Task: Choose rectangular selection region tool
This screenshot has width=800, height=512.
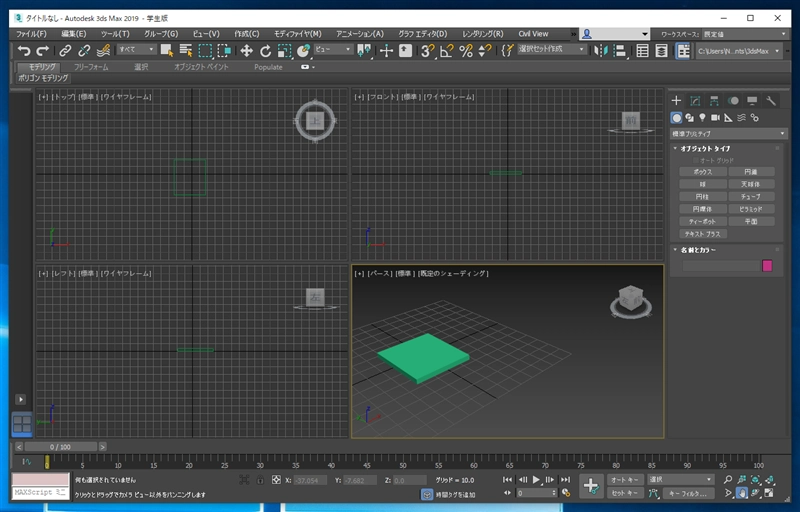Action: [x=205, y=50]
